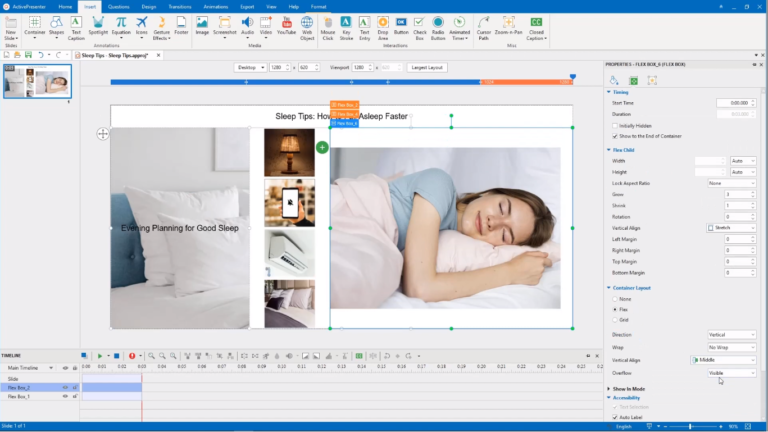The image size is (768, 432).
Task: Switch to the Animations ribbon tab
Action: point(216,7)
